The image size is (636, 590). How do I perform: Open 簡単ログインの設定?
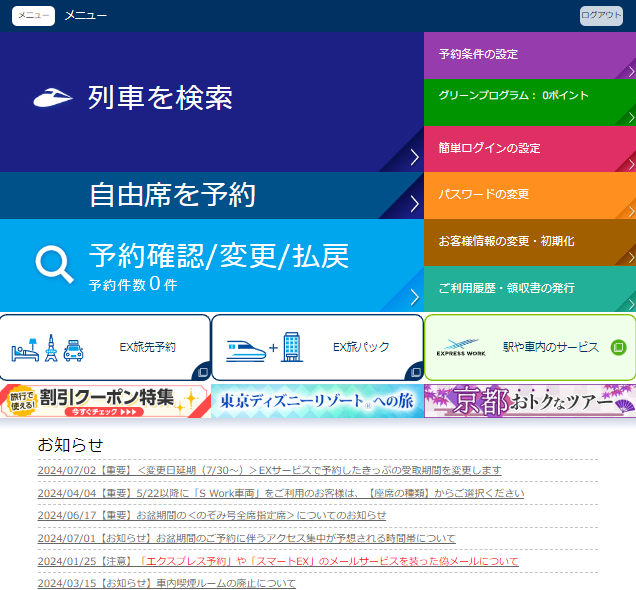coord(529,148)
